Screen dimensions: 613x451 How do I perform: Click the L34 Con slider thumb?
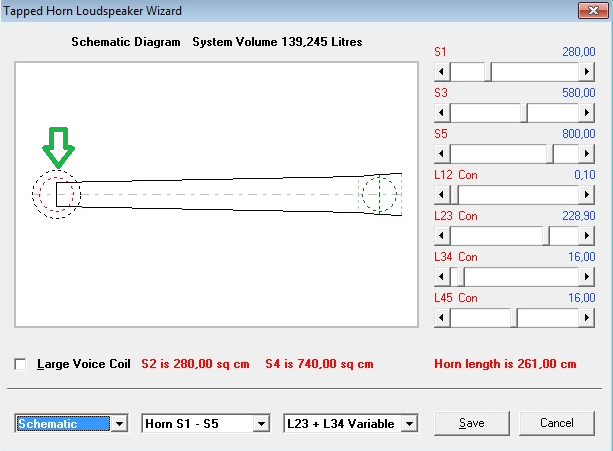tap(461, 277)
